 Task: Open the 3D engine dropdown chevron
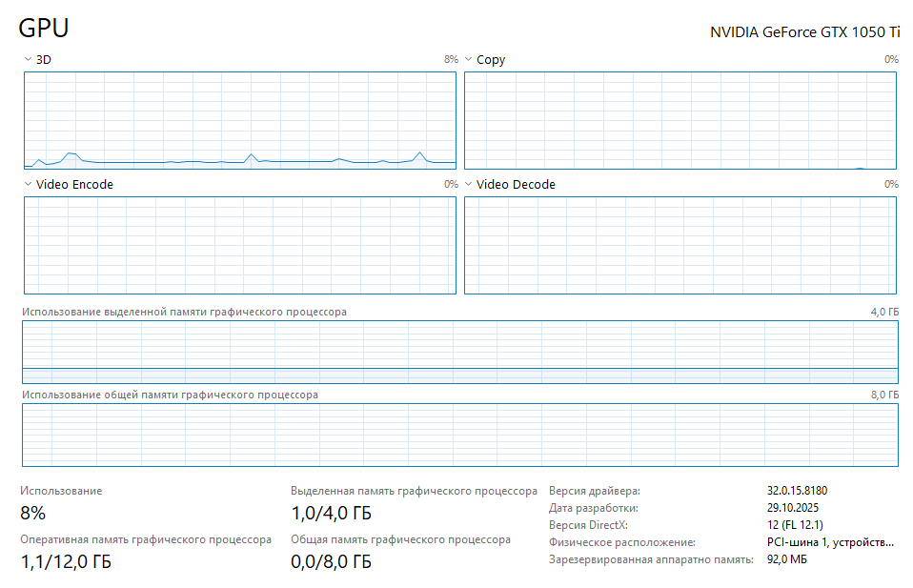click(x=28, y=59)
